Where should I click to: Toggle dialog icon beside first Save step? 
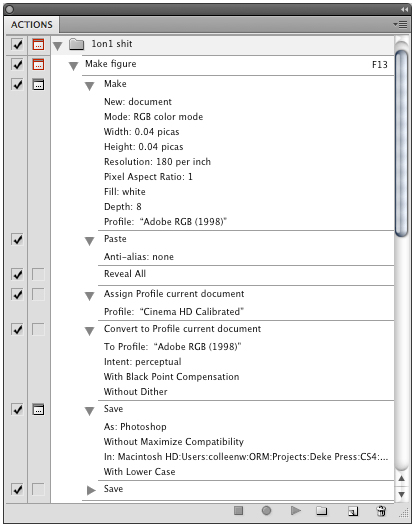tap(38, 409)
